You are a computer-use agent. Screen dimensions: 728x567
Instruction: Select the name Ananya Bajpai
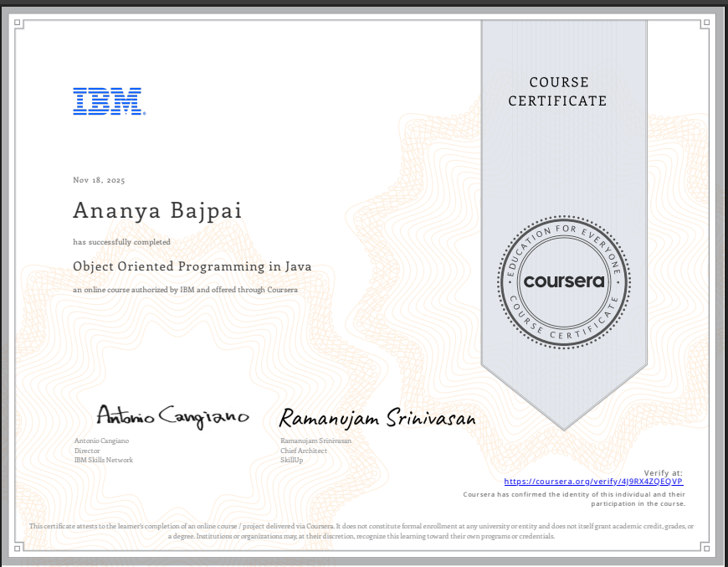pos(157,210)
